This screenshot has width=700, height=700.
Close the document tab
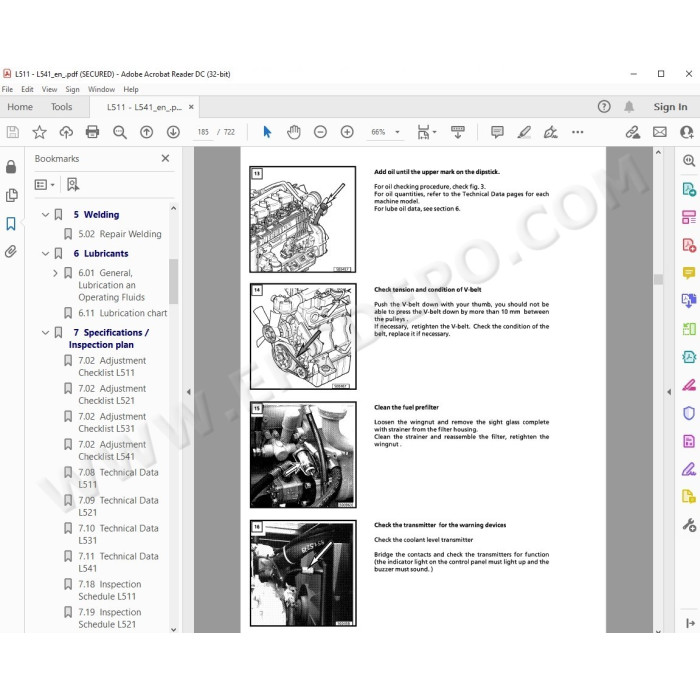(191, 107)
